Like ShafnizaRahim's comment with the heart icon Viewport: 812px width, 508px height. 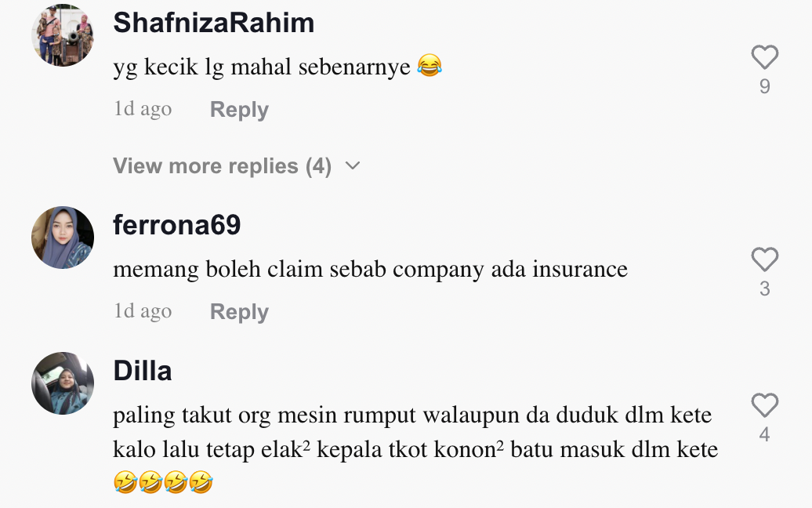pyautogui.click(x=765, y=57)
